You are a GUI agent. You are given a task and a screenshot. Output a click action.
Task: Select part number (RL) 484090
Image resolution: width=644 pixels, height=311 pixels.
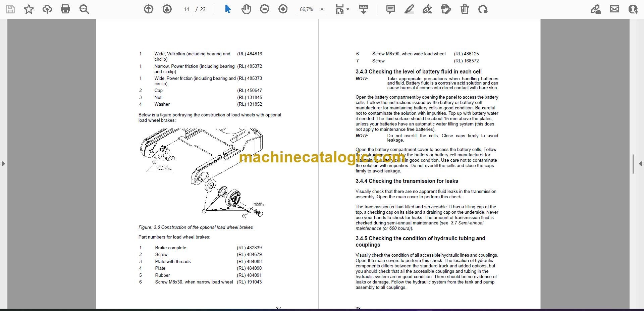(249, 268)
